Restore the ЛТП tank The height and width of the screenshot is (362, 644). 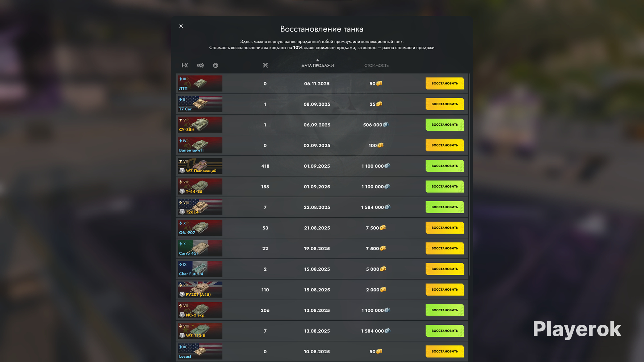(x=444, y=84)
